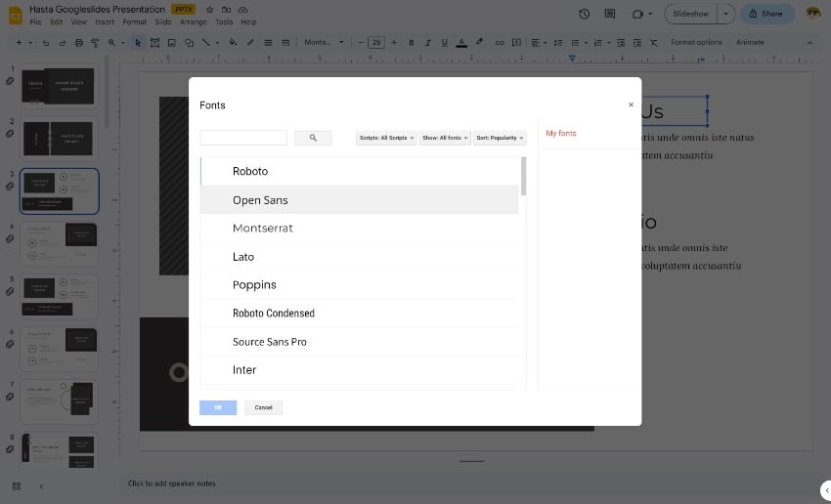Click the bold B icon
This screenshot has height=504, width=831.
(412, 43)
